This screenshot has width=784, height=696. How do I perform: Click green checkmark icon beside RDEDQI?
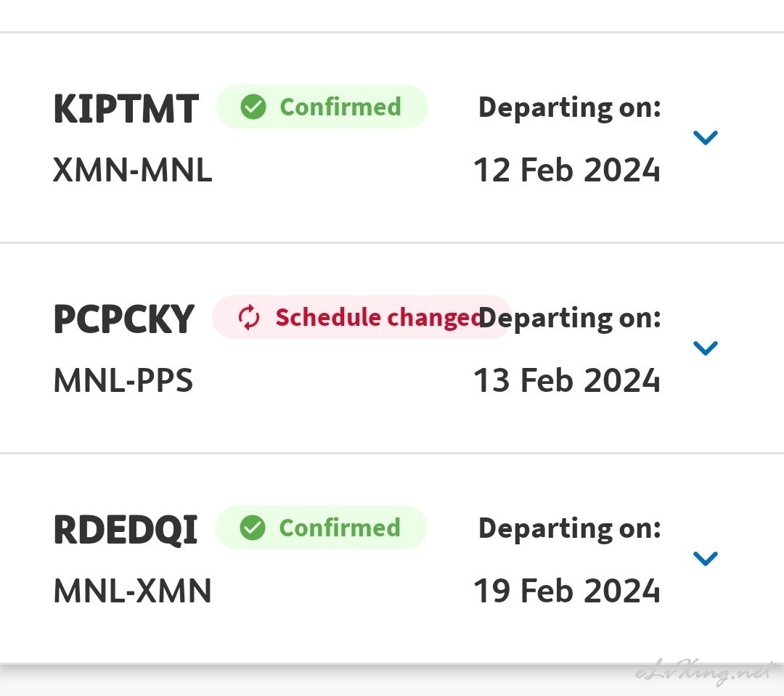coord(253,528)
